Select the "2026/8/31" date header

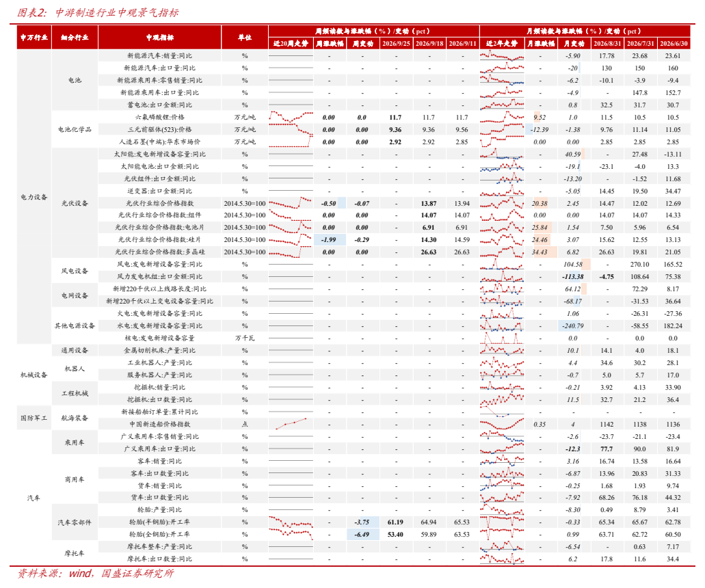[607, 44]
